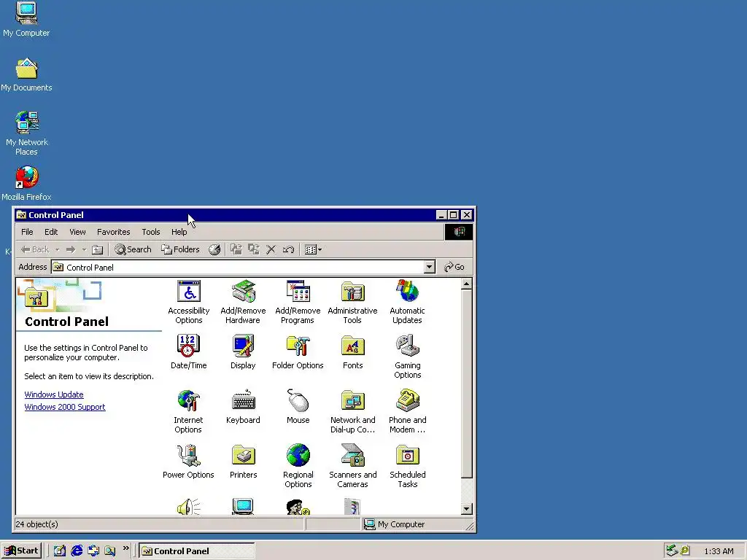Click the Up one level icon
747x560 pixels.
tap(97, 249)
